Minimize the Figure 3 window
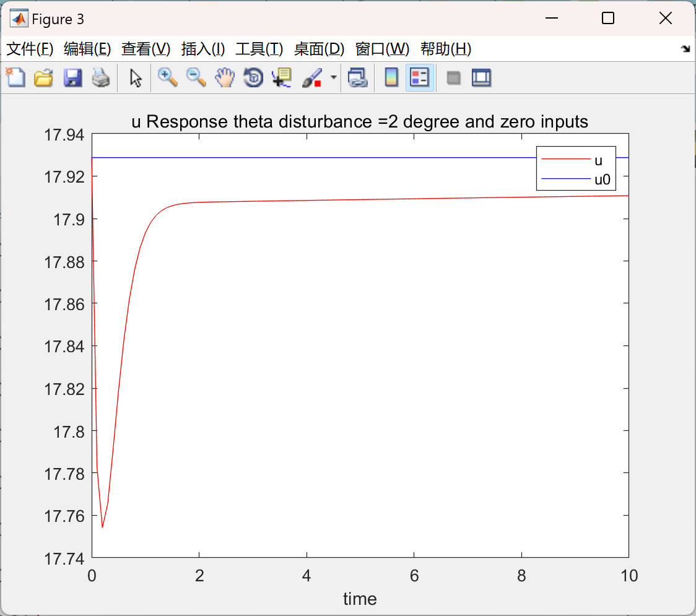 tap(551, 18)
